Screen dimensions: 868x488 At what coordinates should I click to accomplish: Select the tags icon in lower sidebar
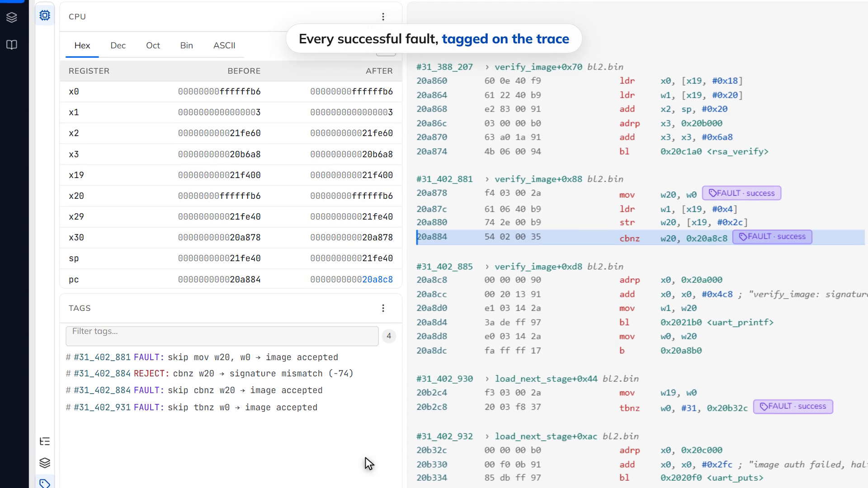point(45,483)
